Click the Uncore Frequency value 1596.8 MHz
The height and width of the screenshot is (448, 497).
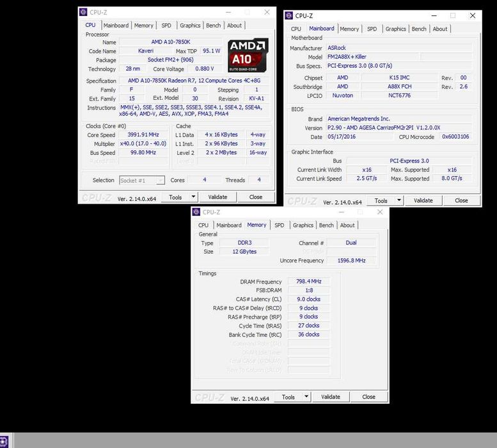coord(351,260)
